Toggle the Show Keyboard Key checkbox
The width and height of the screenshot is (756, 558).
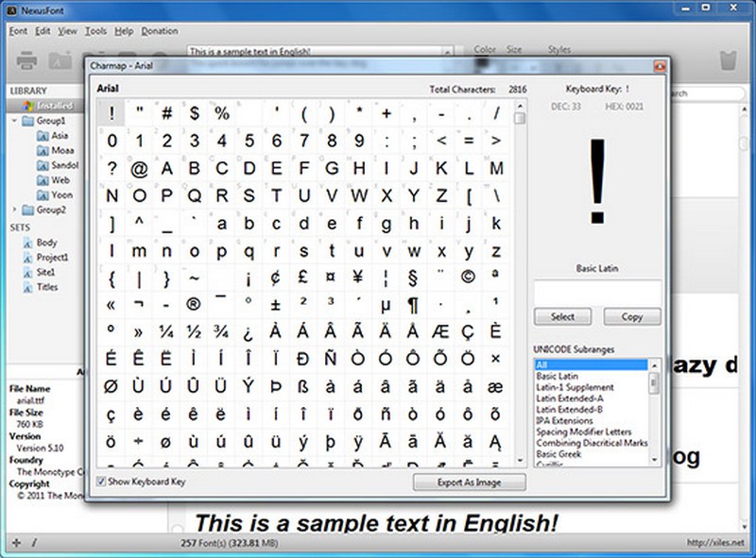(x=102, y=482)
